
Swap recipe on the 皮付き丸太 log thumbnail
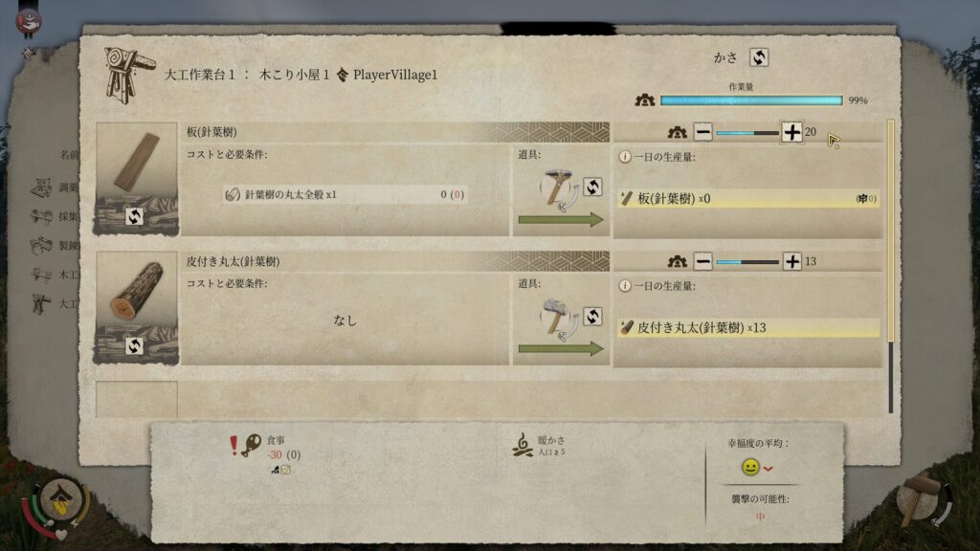click(134, 345)
